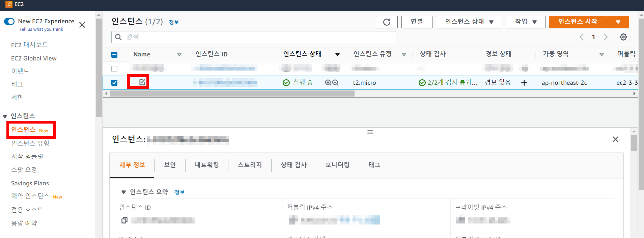Click the 연결 connect button
The width and height of the screenshot is (644, 238).
point(417,22)
